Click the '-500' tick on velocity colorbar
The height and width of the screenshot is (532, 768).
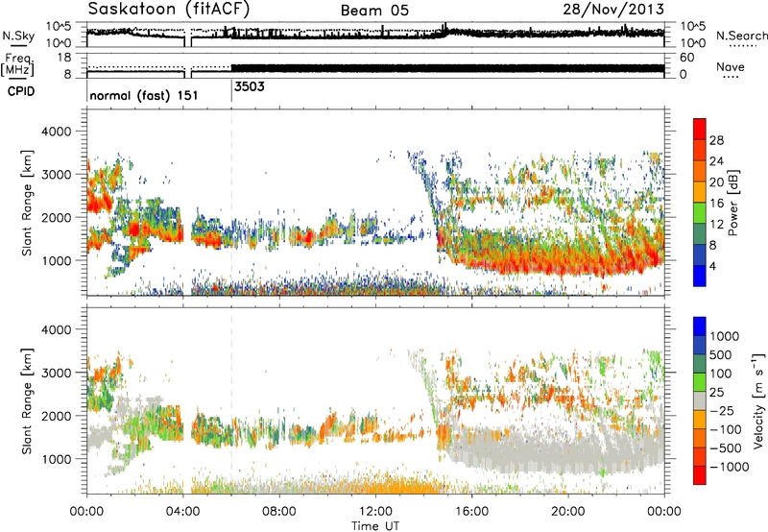726,447
